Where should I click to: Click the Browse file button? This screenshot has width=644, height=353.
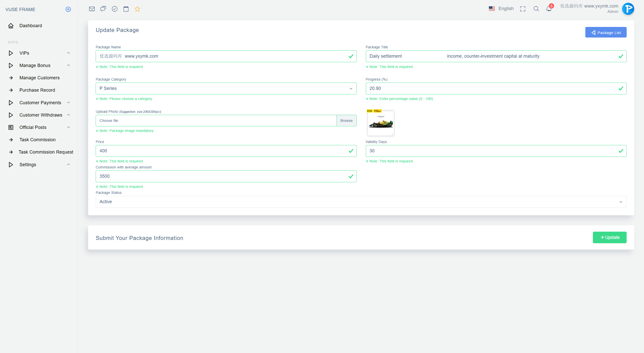[346, 121]
